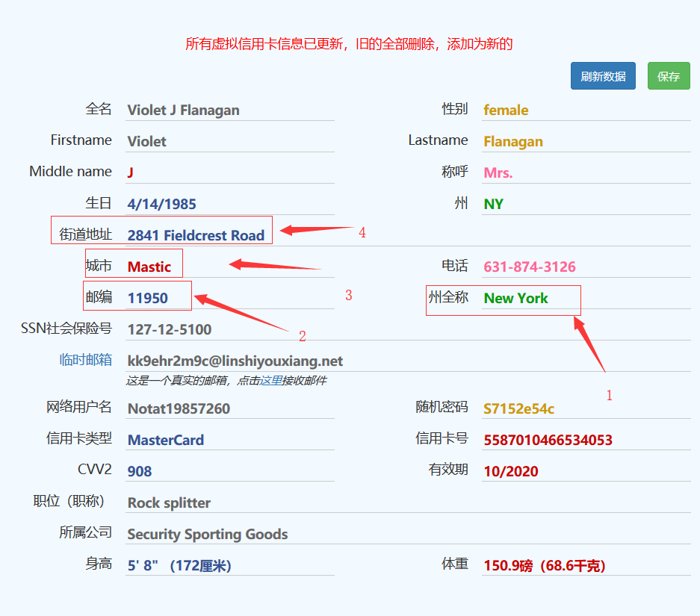Viewport: 700px width, 616px height.
Task: Click the 州全称 label
Action: point(449,296)
